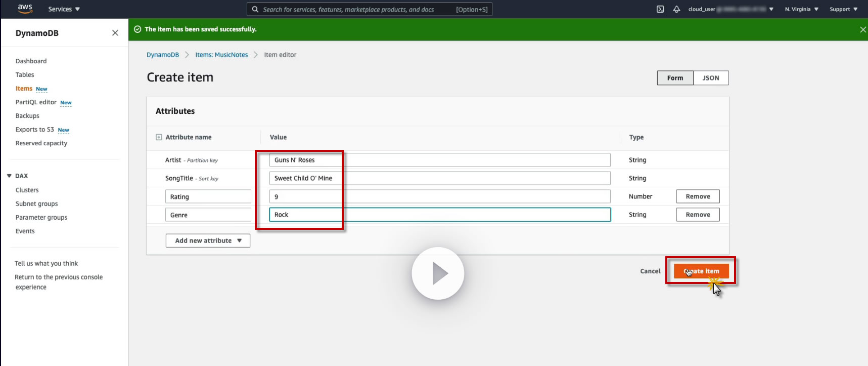868x366 pixels.
Task: Click the SongTitle sort key label
Action: 192,178
